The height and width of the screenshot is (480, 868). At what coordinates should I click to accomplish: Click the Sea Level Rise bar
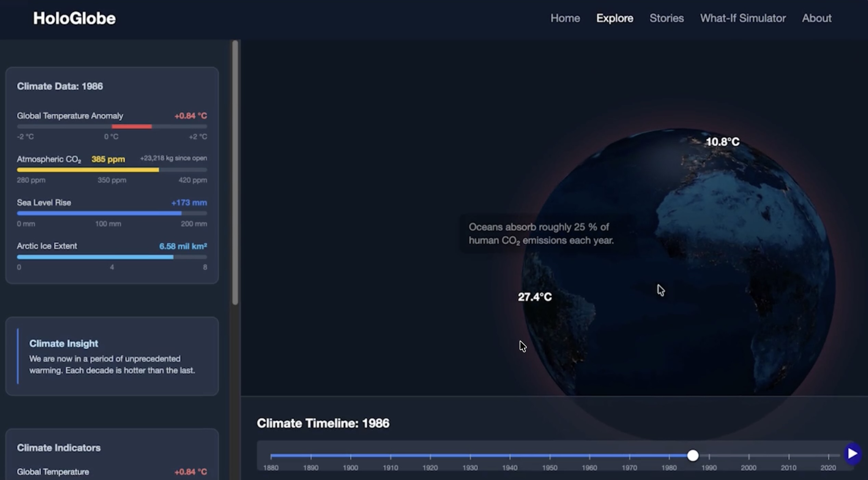pos(99,213)
